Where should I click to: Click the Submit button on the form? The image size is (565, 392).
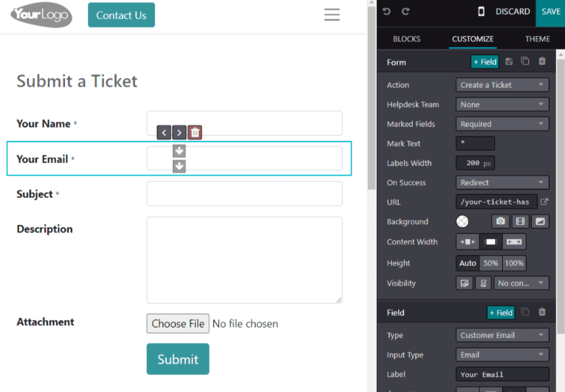pyautogui.click(x=178, y=359)
